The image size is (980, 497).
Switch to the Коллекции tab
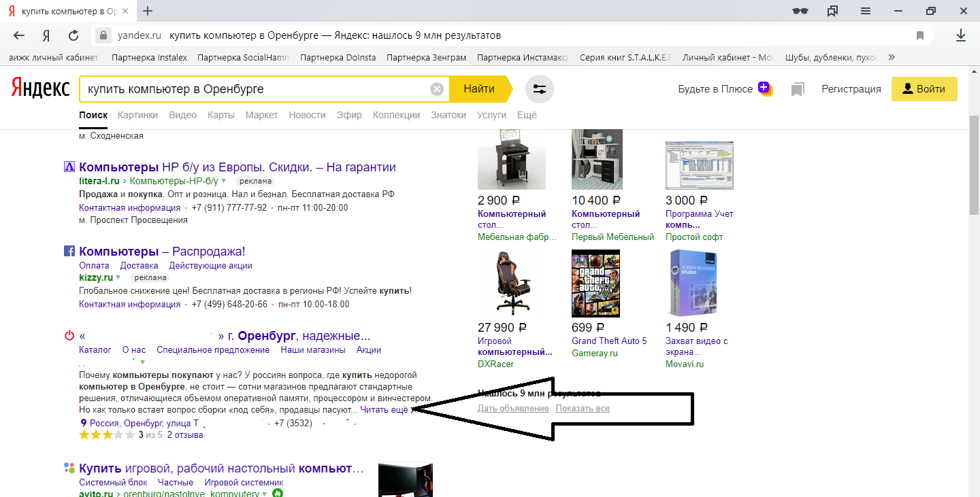click(x=397, y=115)
